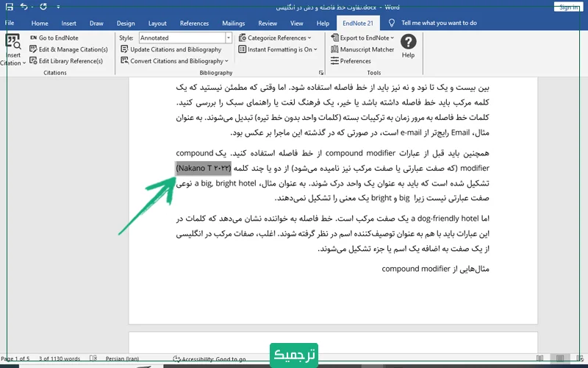Click Persian (Iran) language indicator
The width and height of the screenshot is (588, 368).
122,358
